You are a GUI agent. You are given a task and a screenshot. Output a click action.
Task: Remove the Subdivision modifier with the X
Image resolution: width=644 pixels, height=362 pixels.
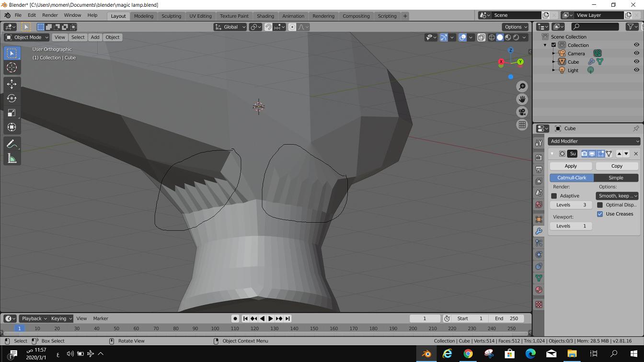(636, 154)
